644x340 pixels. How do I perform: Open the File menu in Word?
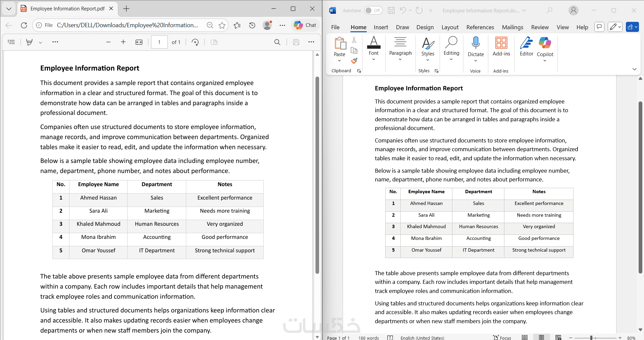pos(335,27)
